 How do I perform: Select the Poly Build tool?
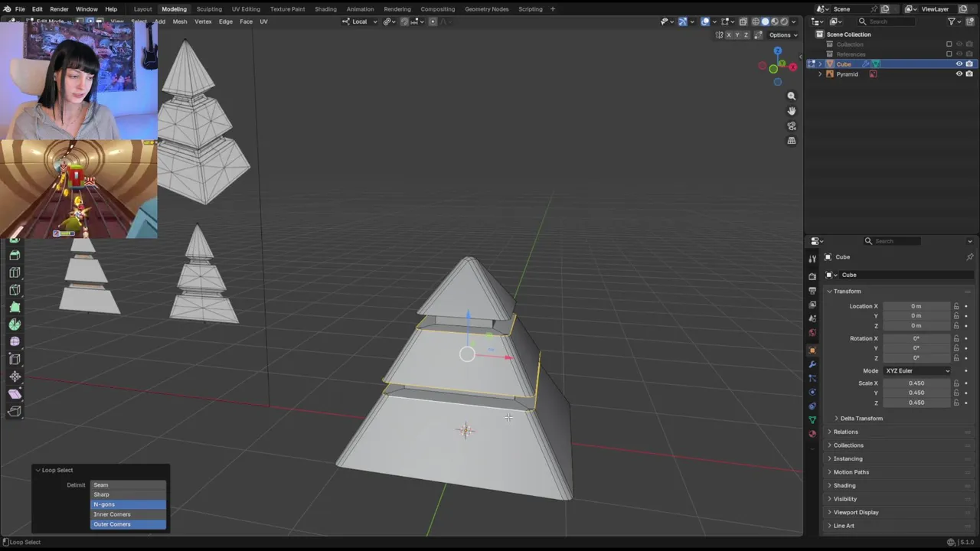15,307
